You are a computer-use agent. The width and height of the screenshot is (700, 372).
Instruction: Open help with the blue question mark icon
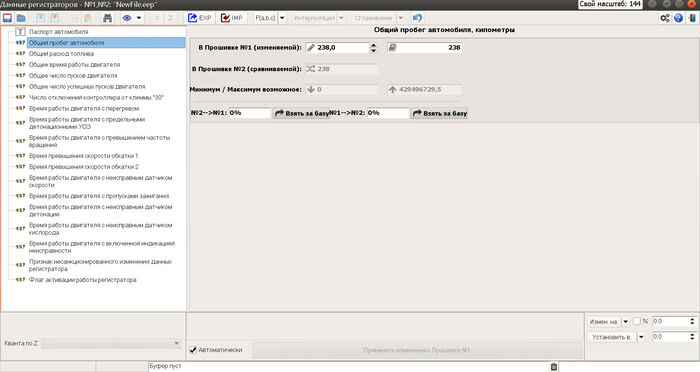click(679, 18)
